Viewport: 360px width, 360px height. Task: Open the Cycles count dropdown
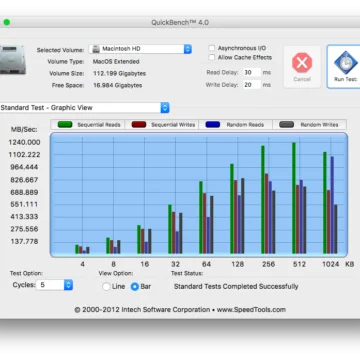pyautogui.click(x=54, y=285)
